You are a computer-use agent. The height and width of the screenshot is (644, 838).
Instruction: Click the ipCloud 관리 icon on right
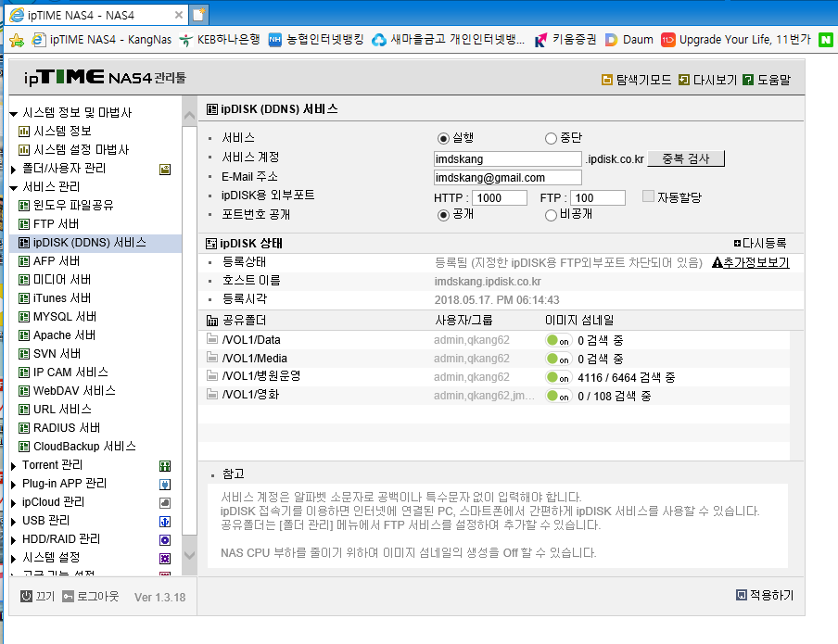coord(165,503)
